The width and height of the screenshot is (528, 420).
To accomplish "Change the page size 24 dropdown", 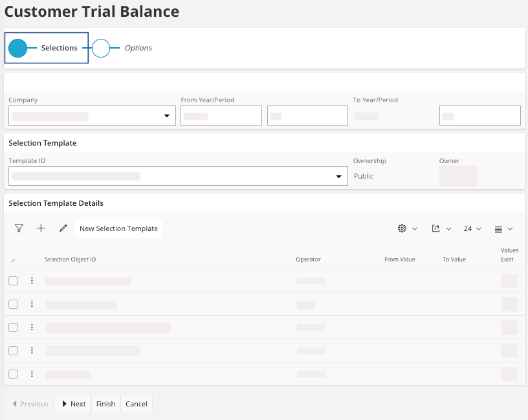I will click(472, 228).
